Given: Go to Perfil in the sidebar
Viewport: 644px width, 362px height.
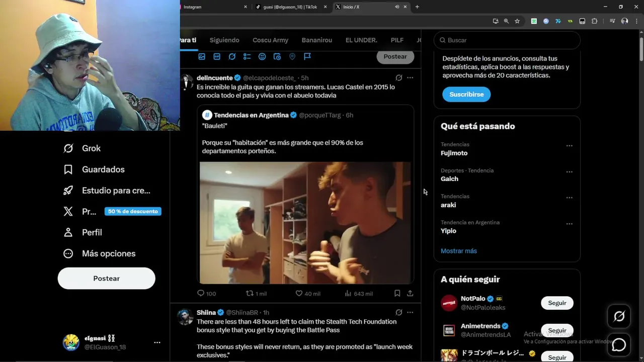Looking at the screenshot, I should tap(83, 232).
